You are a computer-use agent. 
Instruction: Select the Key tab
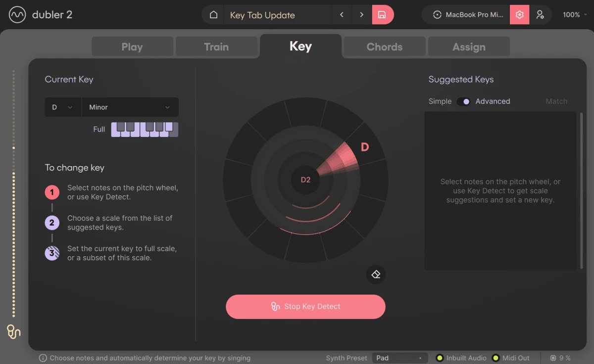point(300,46)
